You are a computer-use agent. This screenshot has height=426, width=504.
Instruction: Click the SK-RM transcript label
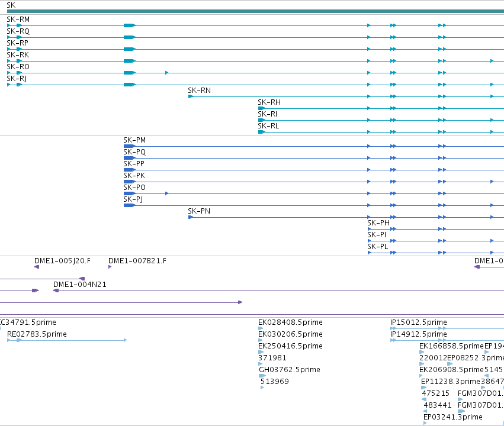tap(18, 20)
